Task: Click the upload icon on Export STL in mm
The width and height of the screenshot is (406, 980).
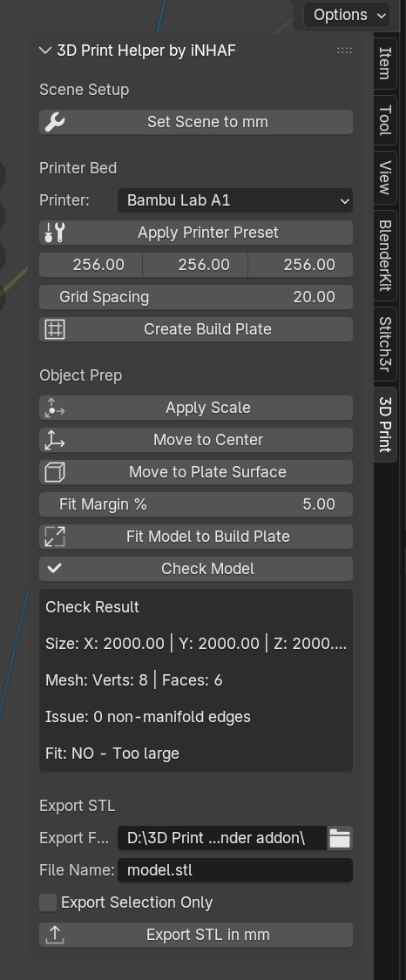Action: [x=55, y=935]
